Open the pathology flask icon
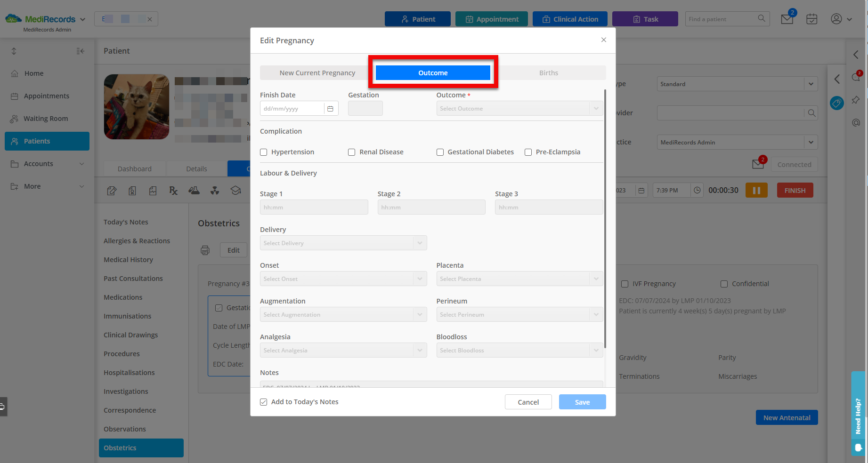Image resolution: width=868 pixels, height=463 pixels. pos(194,191)
